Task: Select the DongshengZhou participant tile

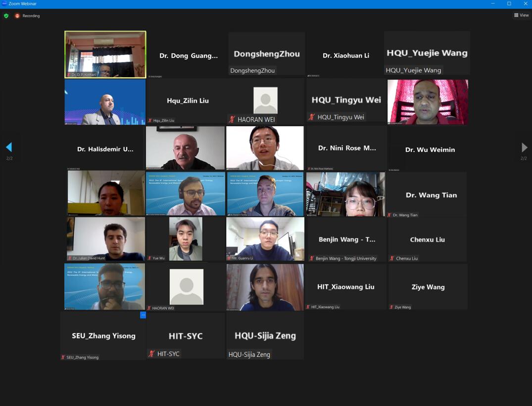Action: coord(266,54)
